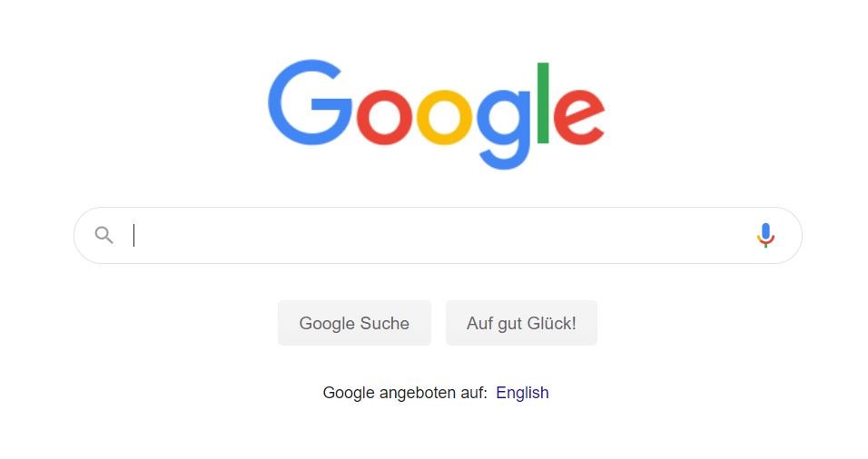868x459 pixels.
Task: Start voice search with the microphone icon
Action: coord(765,235)
